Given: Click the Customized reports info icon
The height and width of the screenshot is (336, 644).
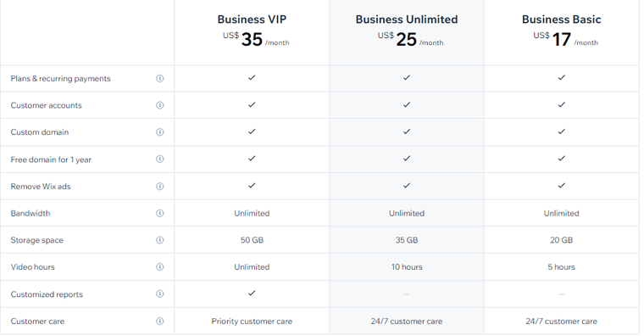Looking at the screenshot, I should tap(160, 294).
